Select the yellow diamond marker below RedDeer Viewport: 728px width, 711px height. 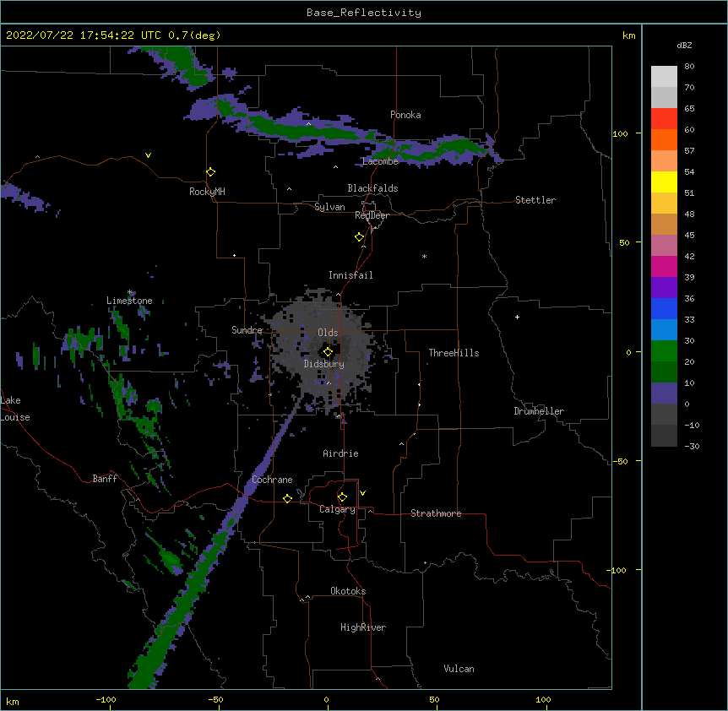360,237
